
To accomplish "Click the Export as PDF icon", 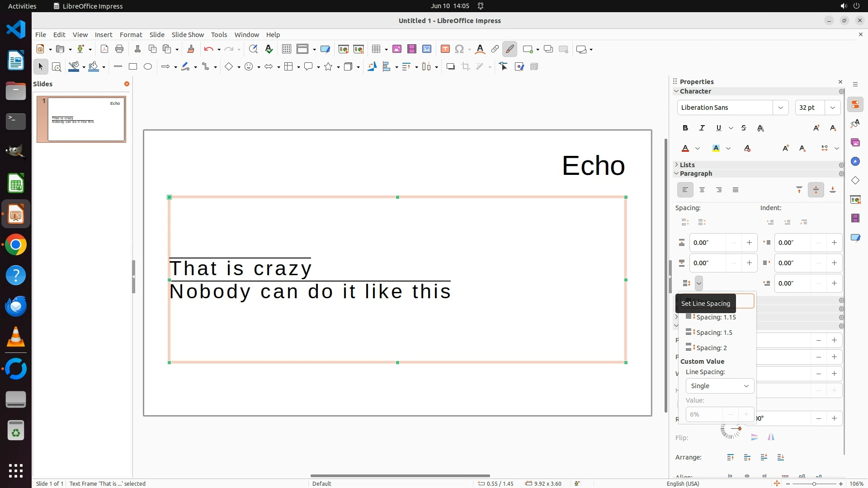I will tap(104, 49).
